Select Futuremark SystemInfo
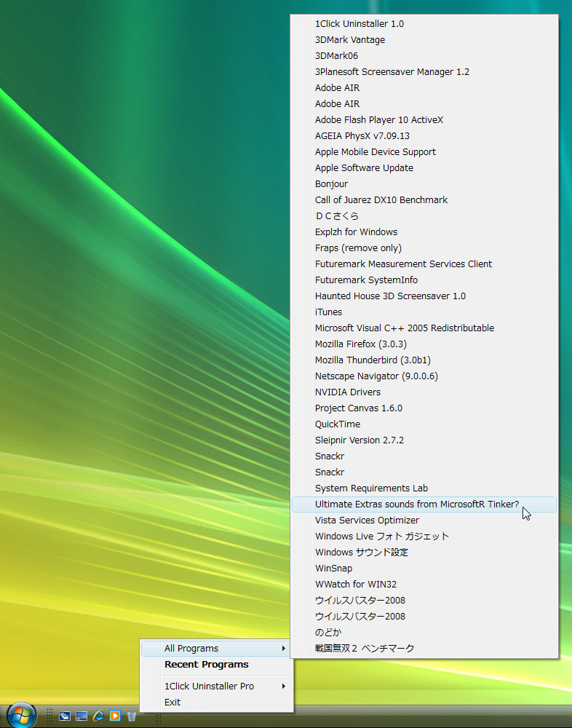This screenshot has width=572, height=728. [424, 280]
